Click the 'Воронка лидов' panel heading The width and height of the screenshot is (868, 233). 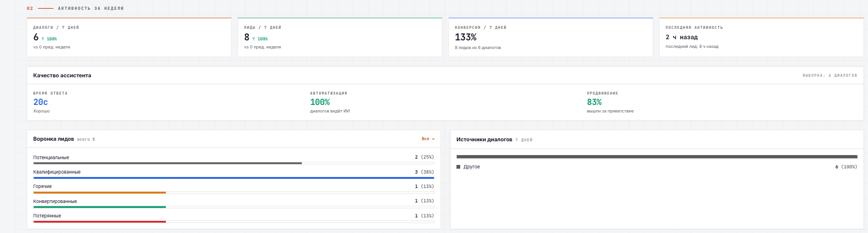click(54, 139)
